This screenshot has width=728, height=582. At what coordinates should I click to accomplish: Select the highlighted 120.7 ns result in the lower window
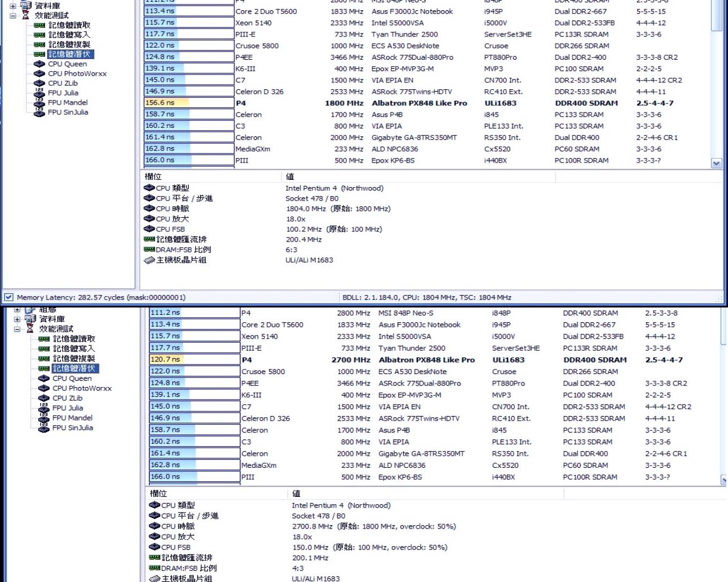(195, 360)
